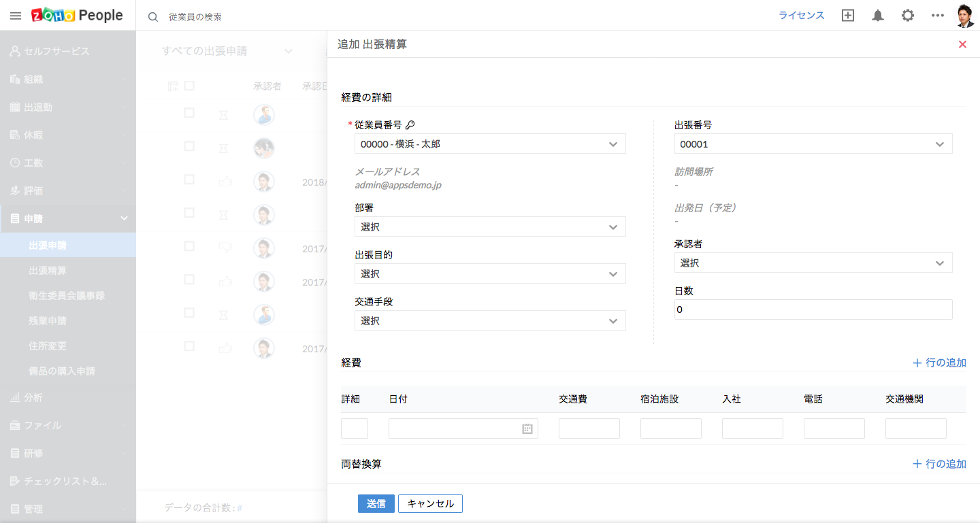Open the three-dot more options menu

(x=938, y=16)
